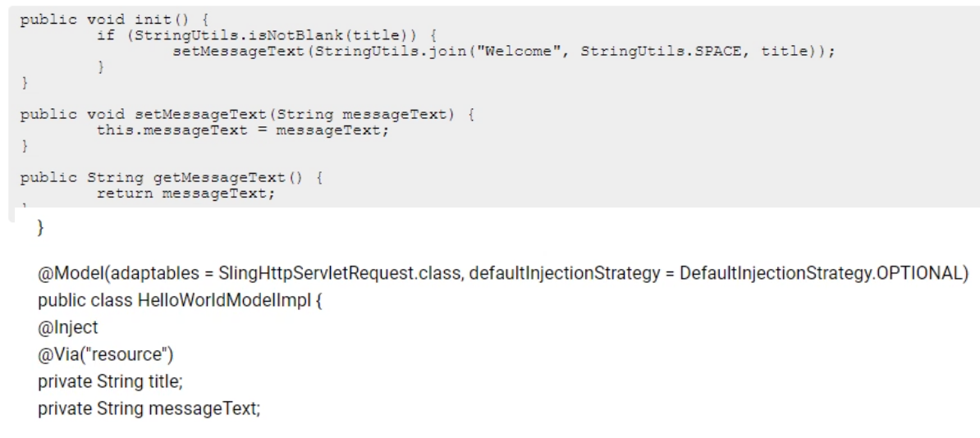
Task: Click the "this.messageText = messageText;" assignment line
Action: click(x=242, y=130)
